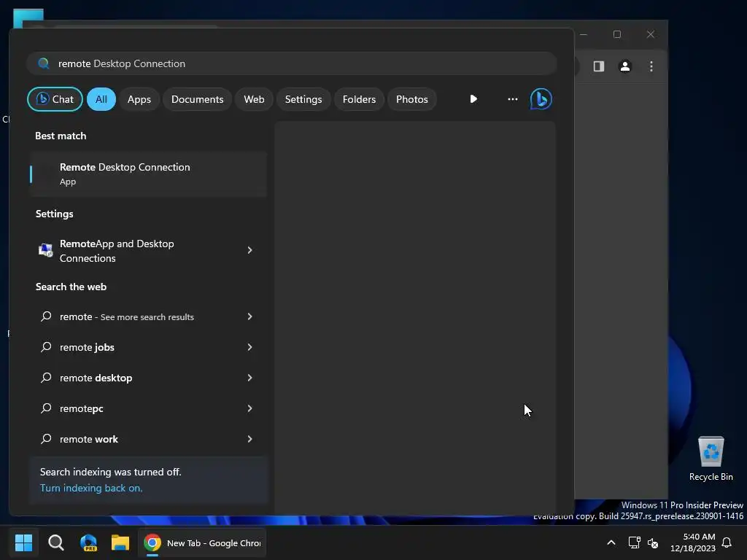
Task: Open Remote Desktop Connection best match
Action: click(148, 174)
